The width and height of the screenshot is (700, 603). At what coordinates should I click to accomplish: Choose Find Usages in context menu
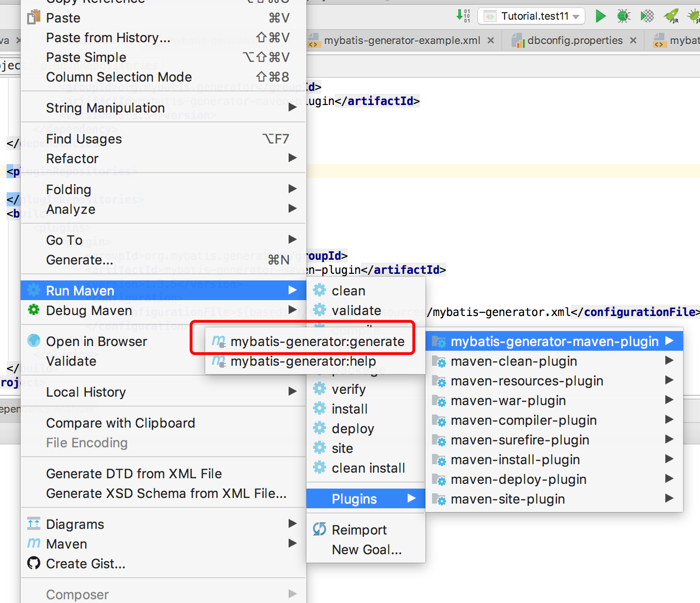click(x=163, y=139)
